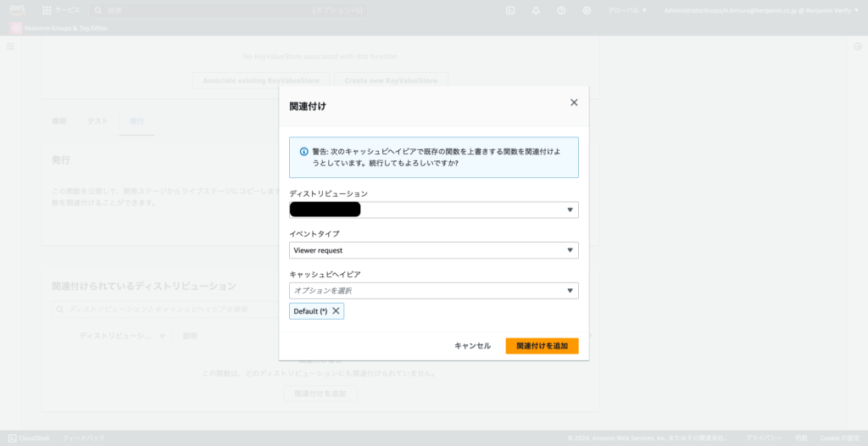Click the AWS logo
The height and width of the screenshot is (446, 868).
17,10
